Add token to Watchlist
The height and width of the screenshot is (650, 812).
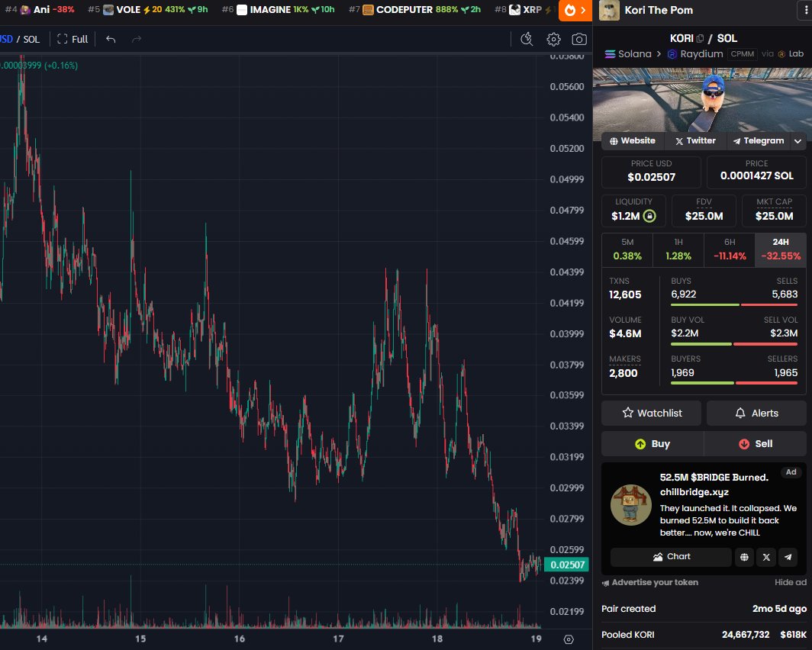coord(652,413)
